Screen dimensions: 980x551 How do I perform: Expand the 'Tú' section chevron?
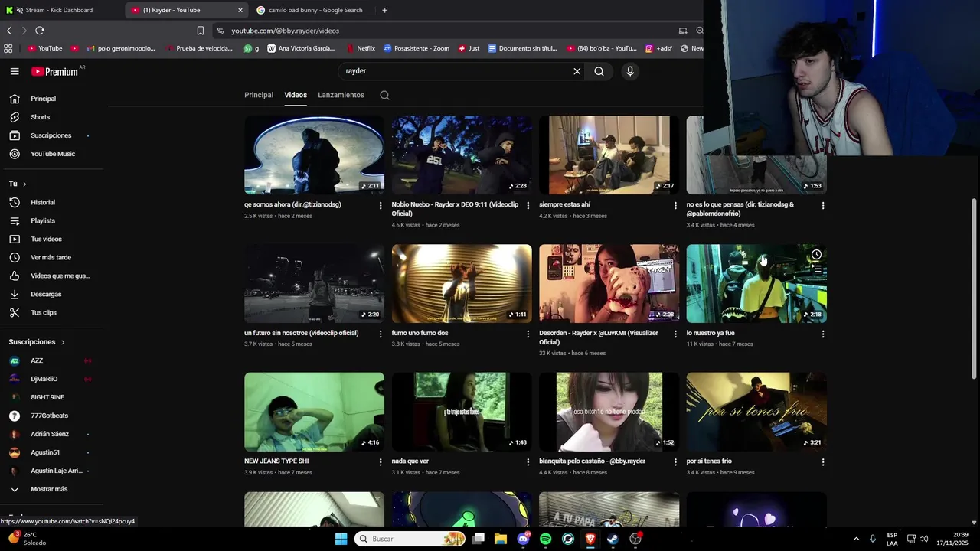24,184
